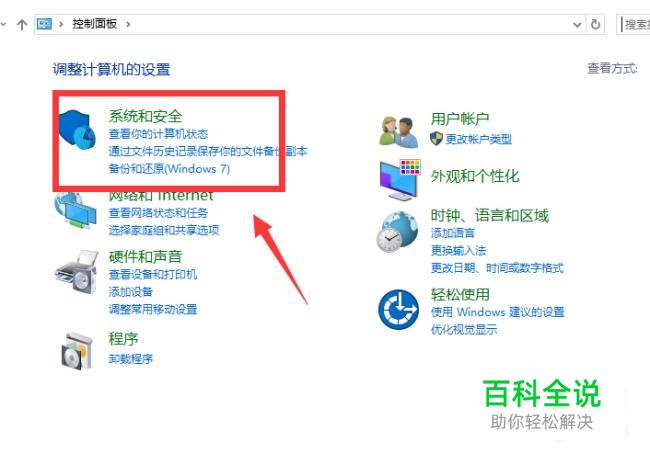
Task: Open 卸载程序 link
Action: (x=131, y=358)
